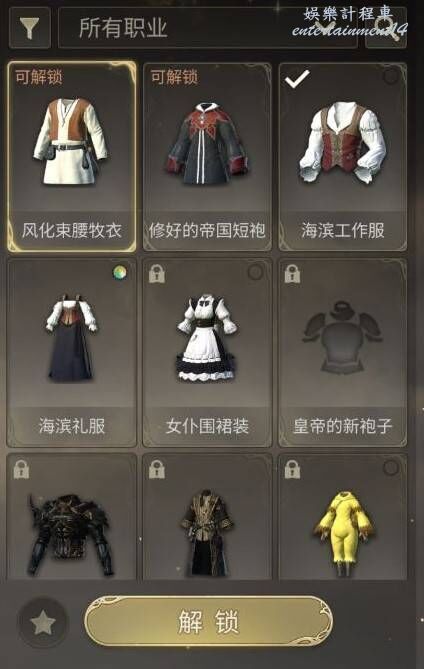The height and width of the screenshot is (669, 424).
Task: Toggle radio circle on yellow chocobo suit
Action: coord(390,468)
